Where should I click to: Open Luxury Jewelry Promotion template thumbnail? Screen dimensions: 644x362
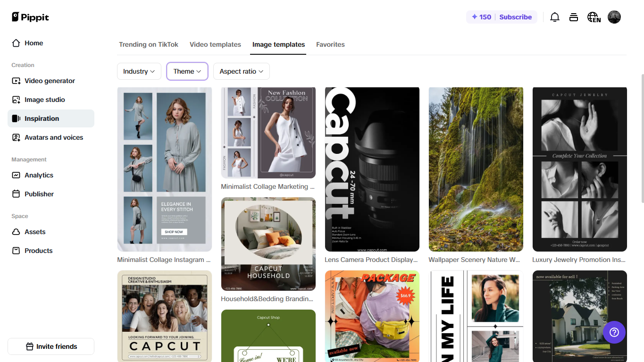(580, 169)
